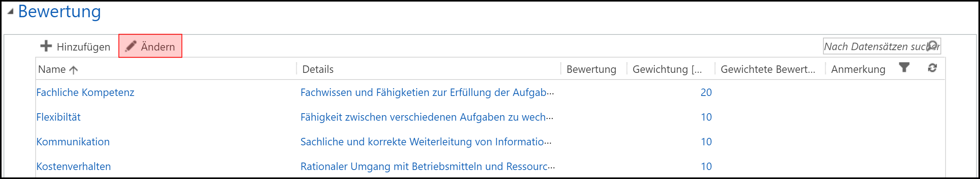Image resolution: width=980 pixels, height=179 pixels.
Task: Click the sort arrow beside Name
Action: coord(74,70)
